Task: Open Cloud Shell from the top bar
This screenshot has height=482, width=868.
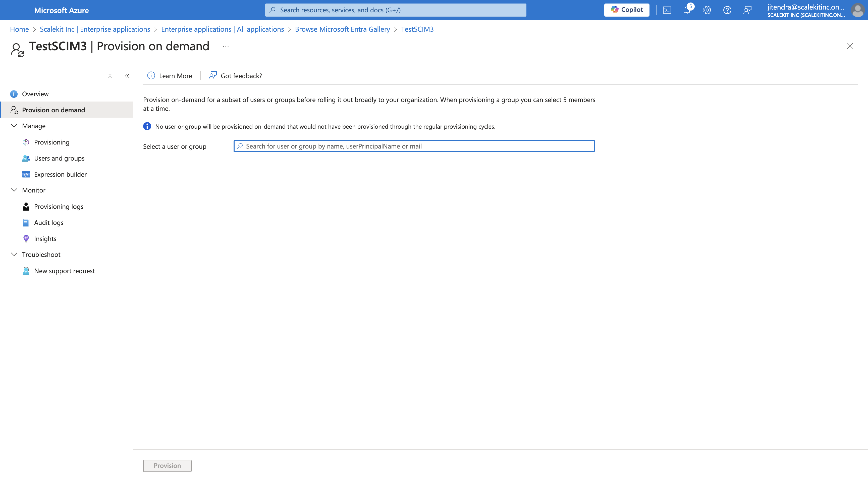Action: pyautogui.click(x=667, y=10)
